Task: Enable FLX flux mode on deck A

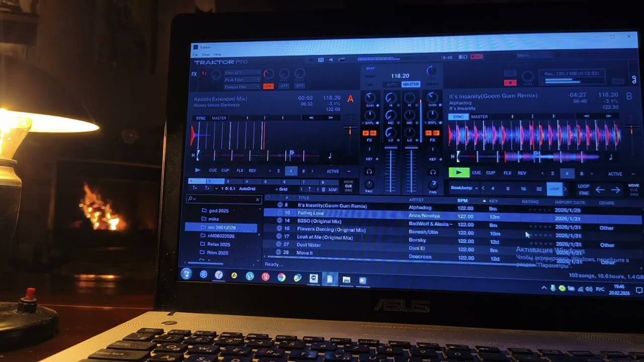Action: pos(240,170)
